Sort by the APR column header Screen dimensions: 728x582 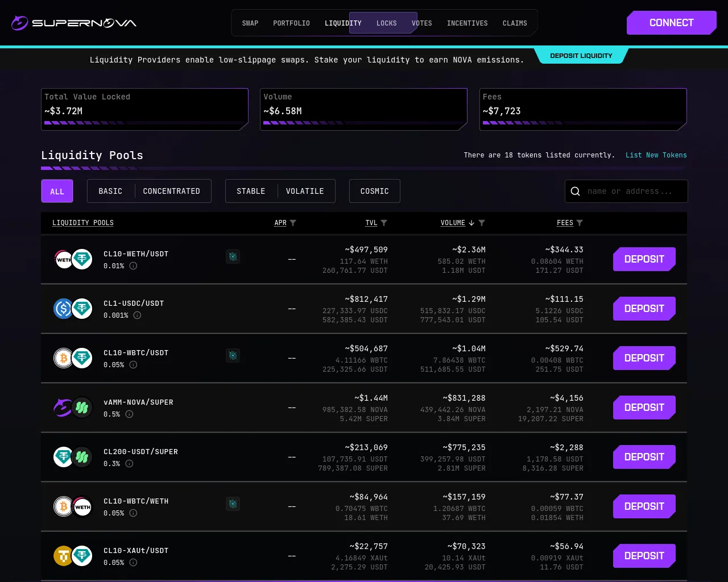[280, 223]
